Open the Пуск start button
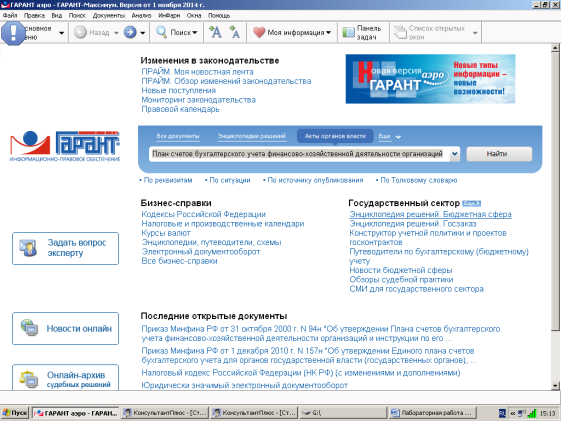Viewport: 561px width, 421px height. [x=14, y=413]
